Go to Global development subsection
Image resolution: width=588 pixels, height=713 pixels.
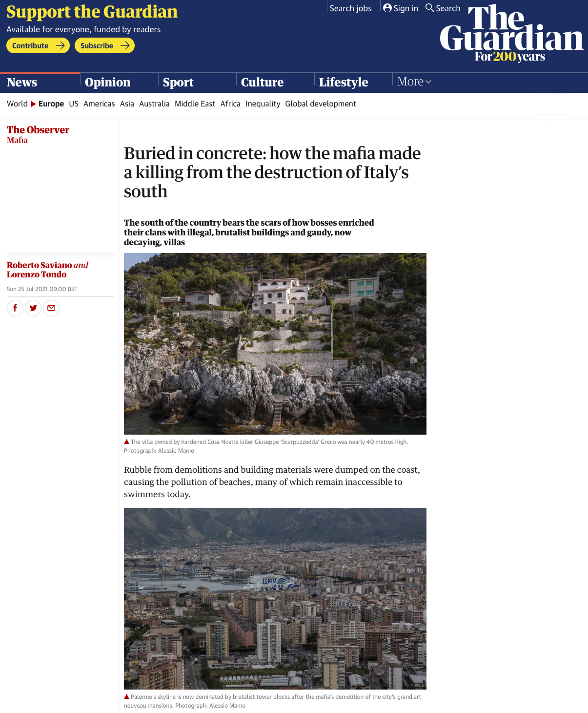321,104
